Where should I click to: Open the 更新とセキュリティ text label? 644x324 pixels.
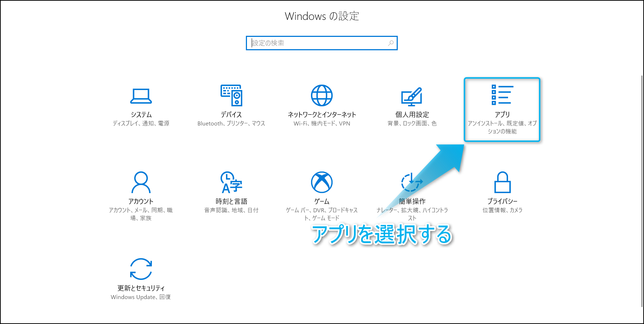141,288
